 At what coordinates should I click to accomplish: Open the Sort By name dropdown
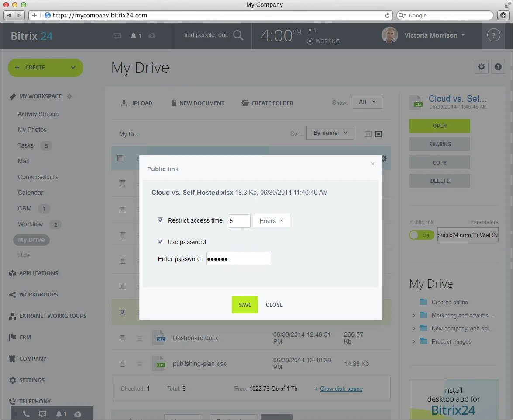330,133
